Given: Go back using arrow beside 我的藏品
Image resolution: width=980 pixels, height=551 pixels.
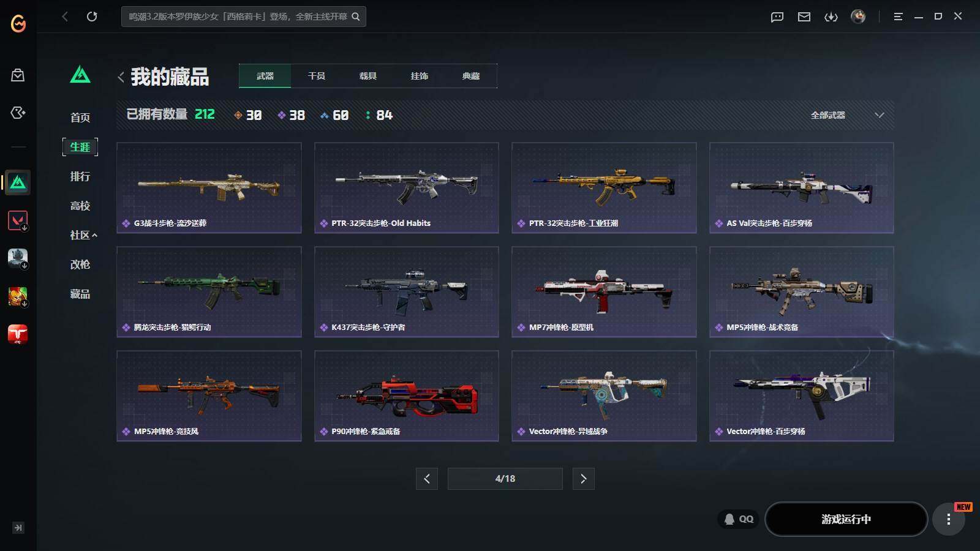Looking at the screenshot, I should point(121,77).
